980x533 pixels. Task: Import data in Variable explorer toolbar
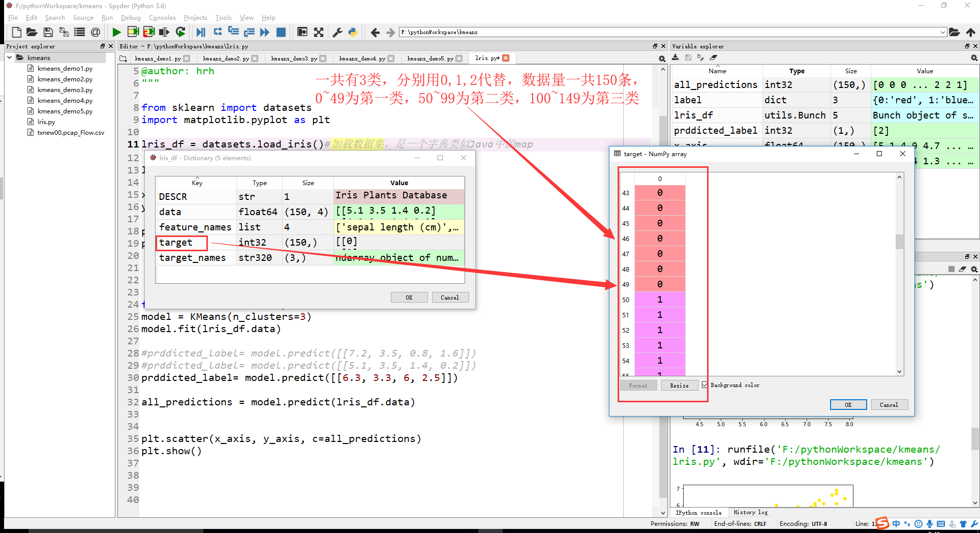675,57
